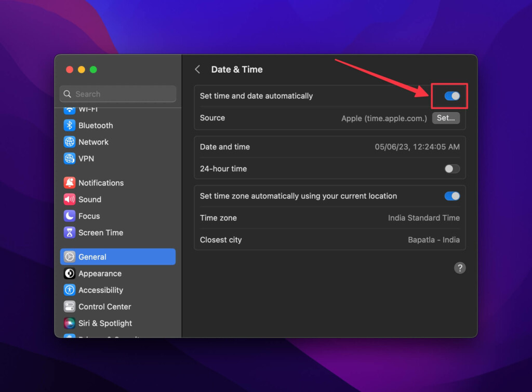Go back using the chevron arrow
The width and height of the screenshot is (532, 392).
pyautogui.click(x=197, y=70)
